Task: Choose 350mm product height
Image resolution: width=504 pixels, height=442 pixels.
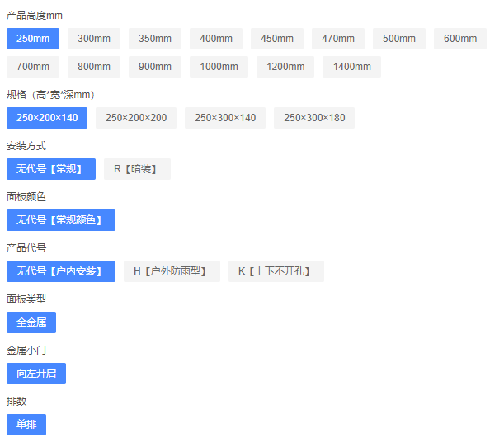Action: [155, 39]
